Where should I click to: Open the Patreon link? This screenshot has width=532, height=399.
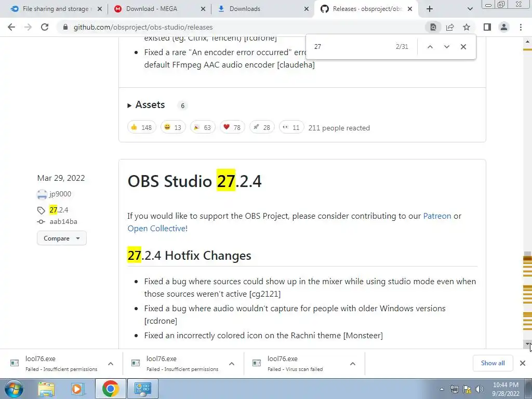pyautogui.click(x=437, y=216)
